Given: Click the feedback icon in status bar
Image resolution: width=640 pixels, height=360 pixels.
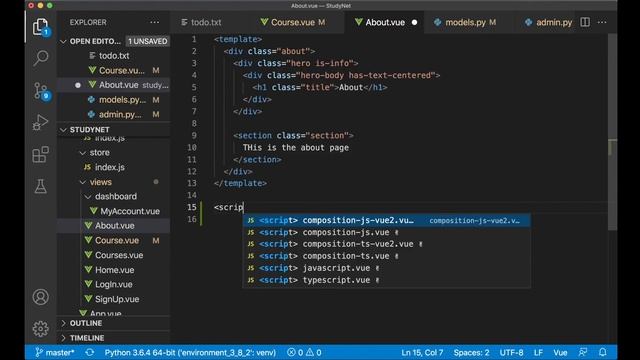Looking at the screenshot, I should 583,352.
